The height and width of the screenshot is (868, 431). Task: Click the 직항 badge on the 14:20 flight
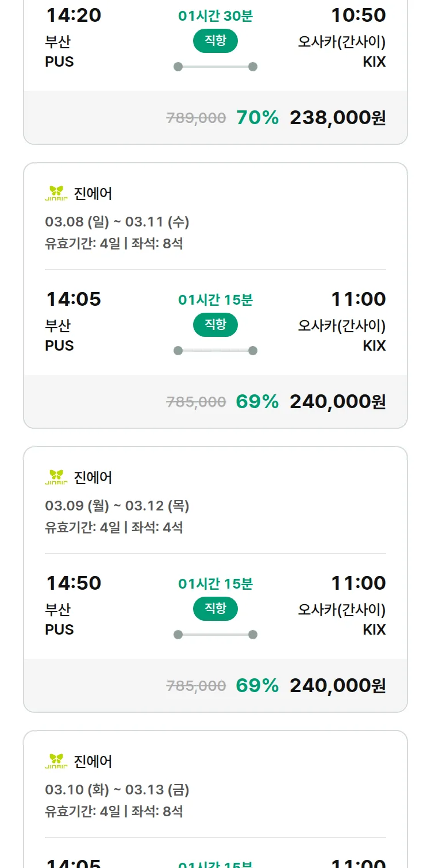click(215, 41)
